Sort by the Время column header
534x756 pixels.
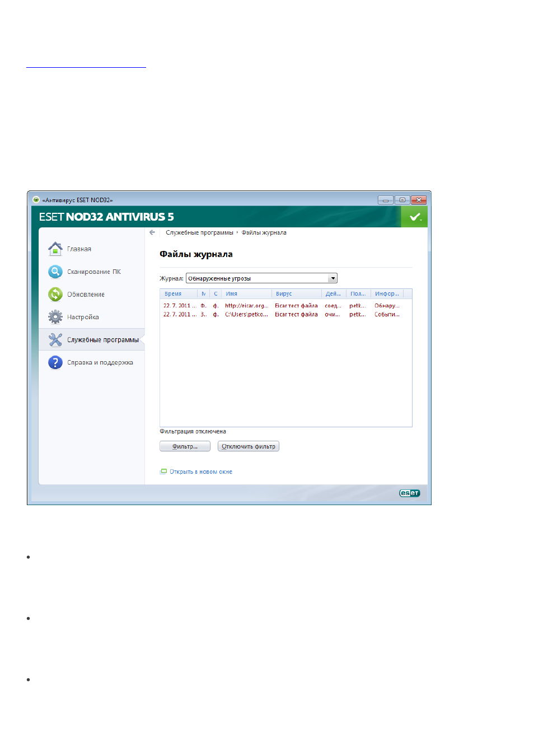tap(179, 293)
